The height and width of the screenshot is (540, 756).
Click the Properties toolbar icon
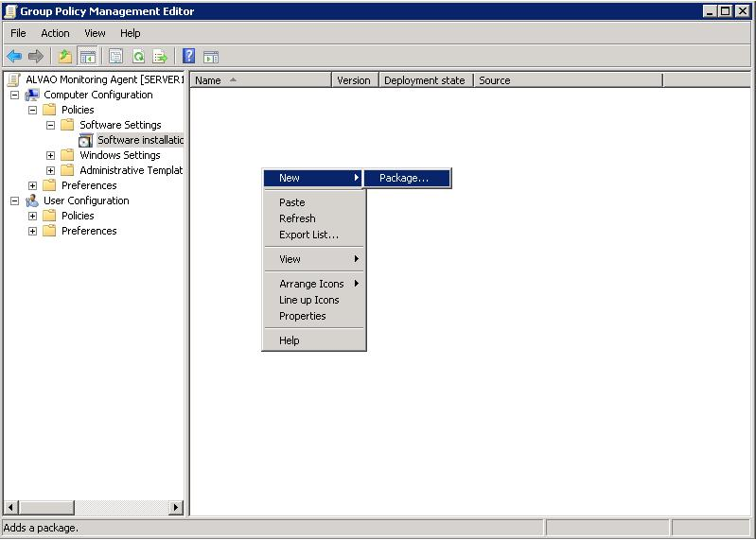pyautogui.click(x=115, y=57)
